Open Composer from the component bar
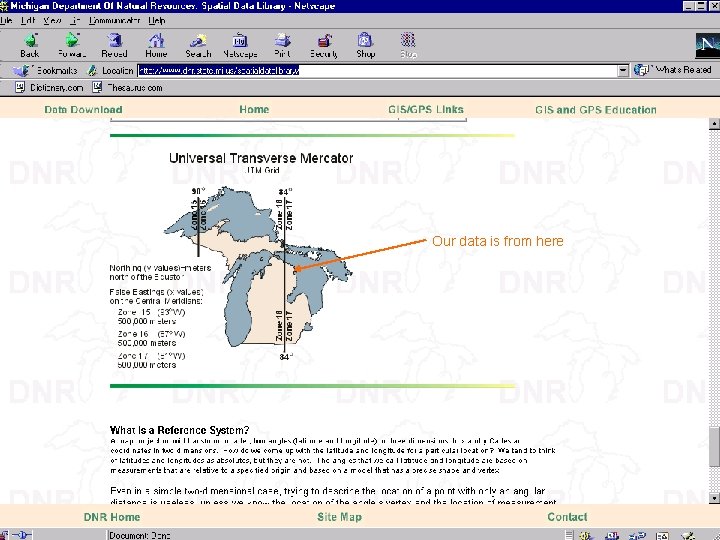 tap(687, 535)
